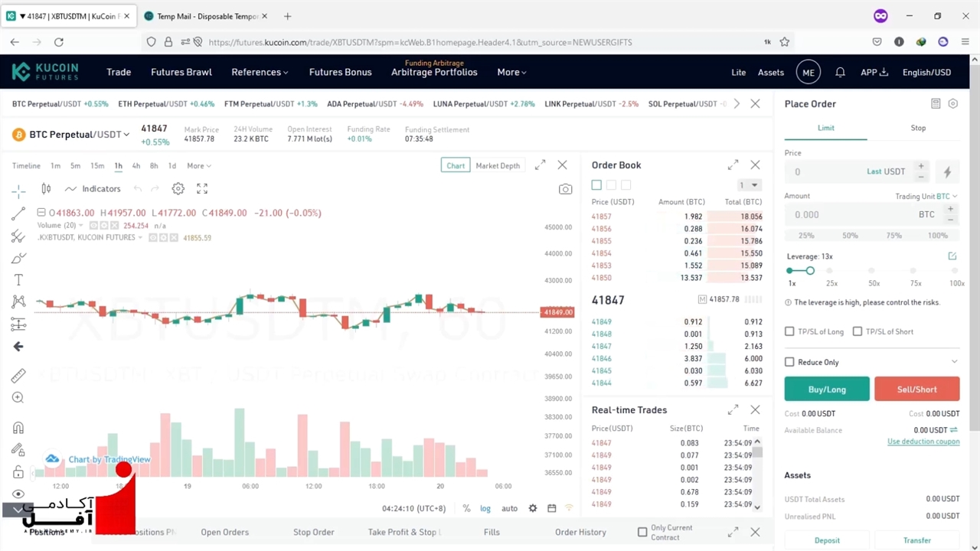Enable TP/SL of Long checkbox

pyautogui.click(x=789, y=331)
